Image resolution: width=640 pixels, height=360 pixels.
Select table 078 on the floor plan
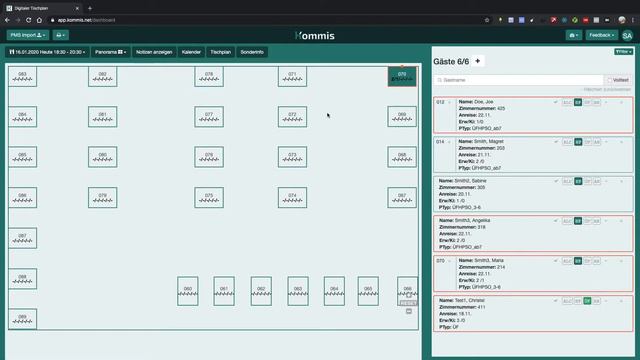pos(209,76)
